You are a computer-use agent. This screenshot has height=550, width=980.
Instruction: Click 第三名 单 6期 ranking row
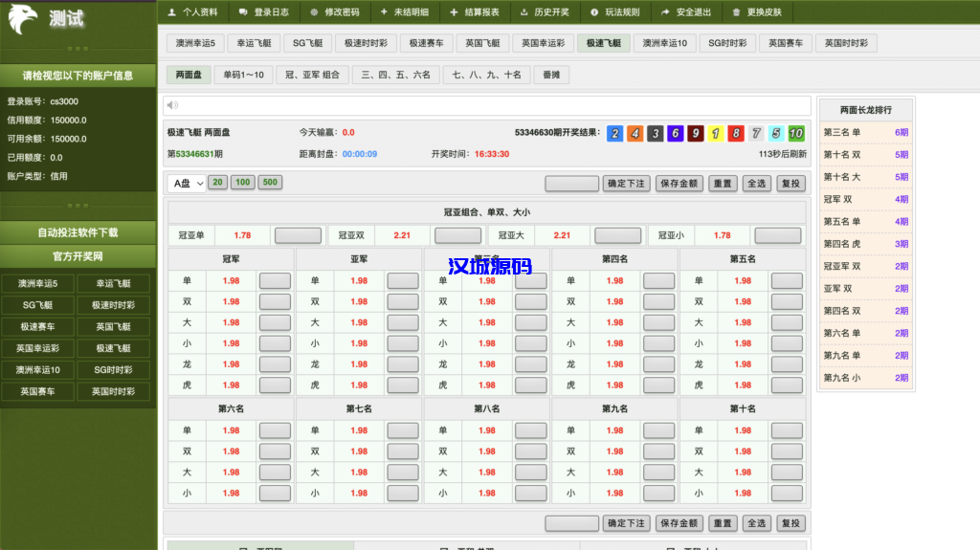[x=865, y=133]
